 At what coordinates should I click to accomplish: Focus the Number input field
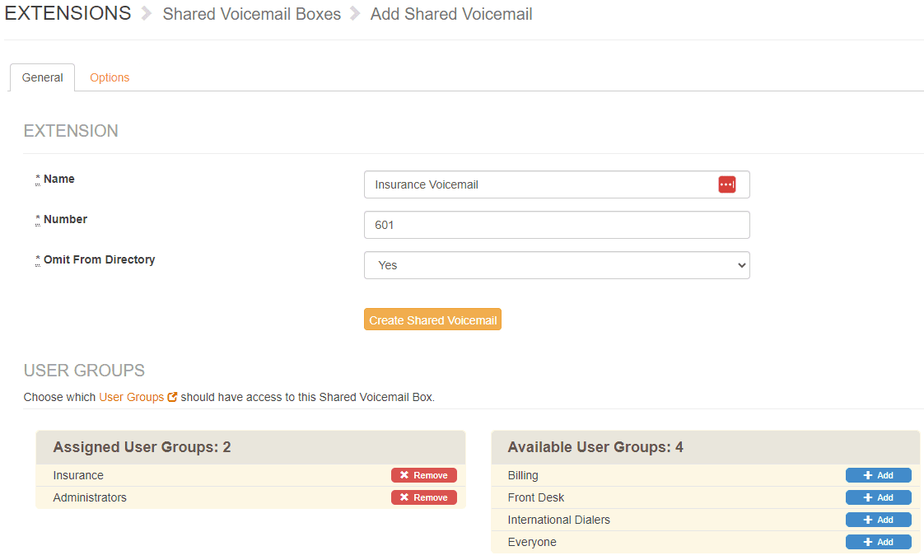tap(557, 225)
